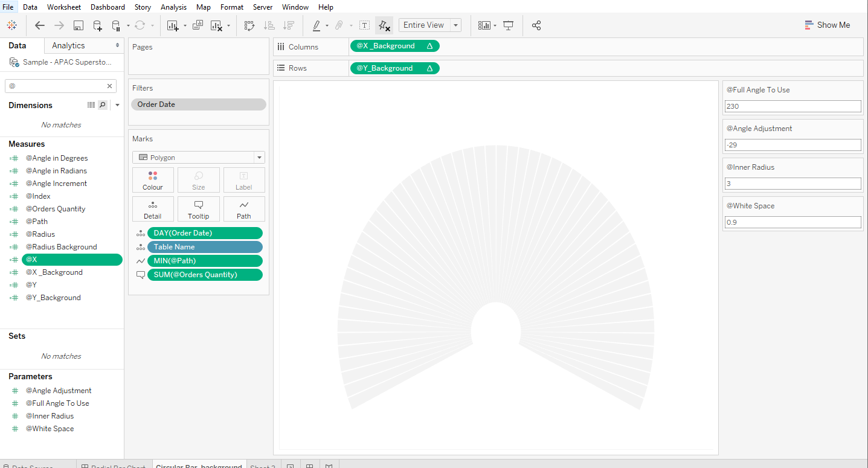
Task: Open the Entire View fit dropdown
Action: tap(454, 25)
